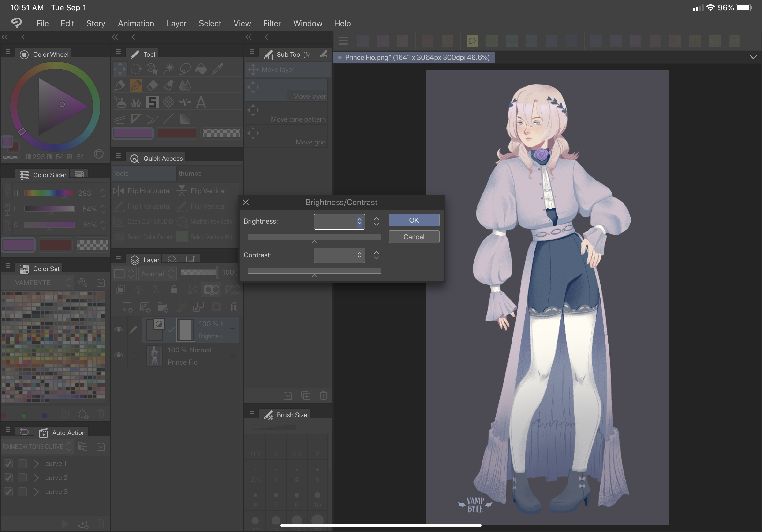Open the Normal blending mode dropdown
Screen dimensions: 762x532
pos(158,274)
